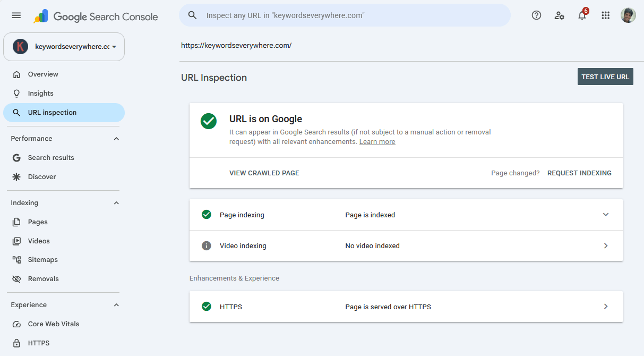Expand the Page indexing details chevron

coord(606,215)
